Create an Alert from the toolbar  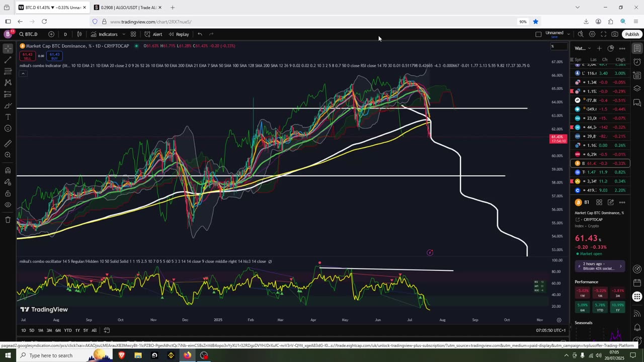click(x=153, y=34)
